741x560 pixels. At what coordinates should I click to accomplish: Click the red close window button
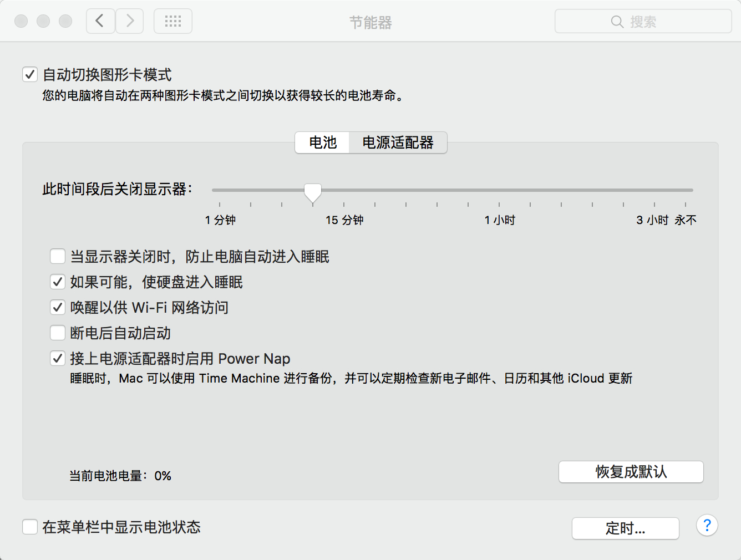(x=21, y=21)
